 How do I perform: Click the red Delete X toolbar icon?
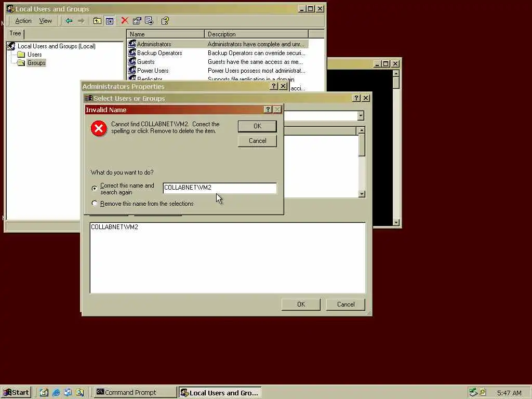pos(125,21)
